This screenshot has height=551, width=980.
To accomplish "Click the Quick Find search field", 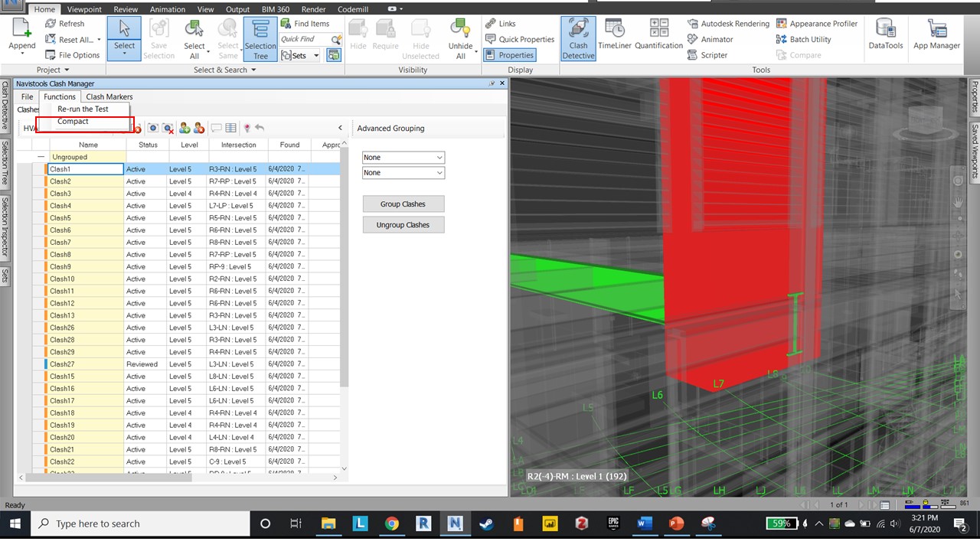I will point(305,39).
